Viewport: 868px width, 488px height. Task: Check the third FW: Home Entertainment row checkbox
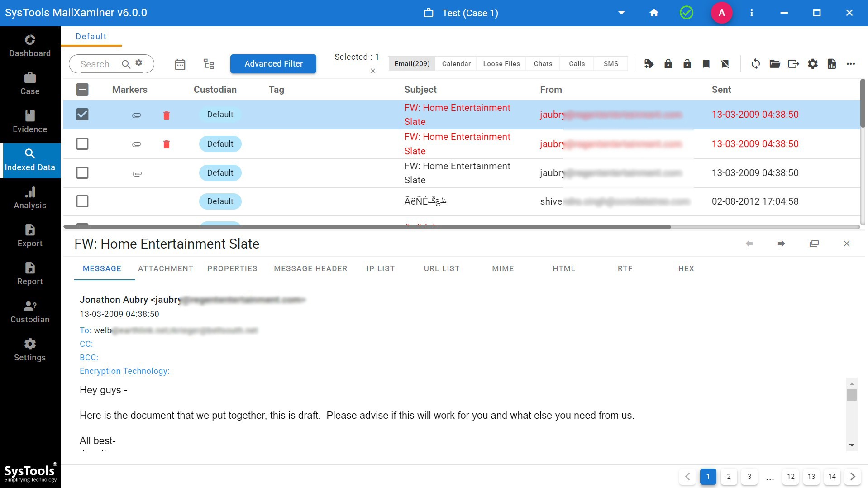coord(82,172)
